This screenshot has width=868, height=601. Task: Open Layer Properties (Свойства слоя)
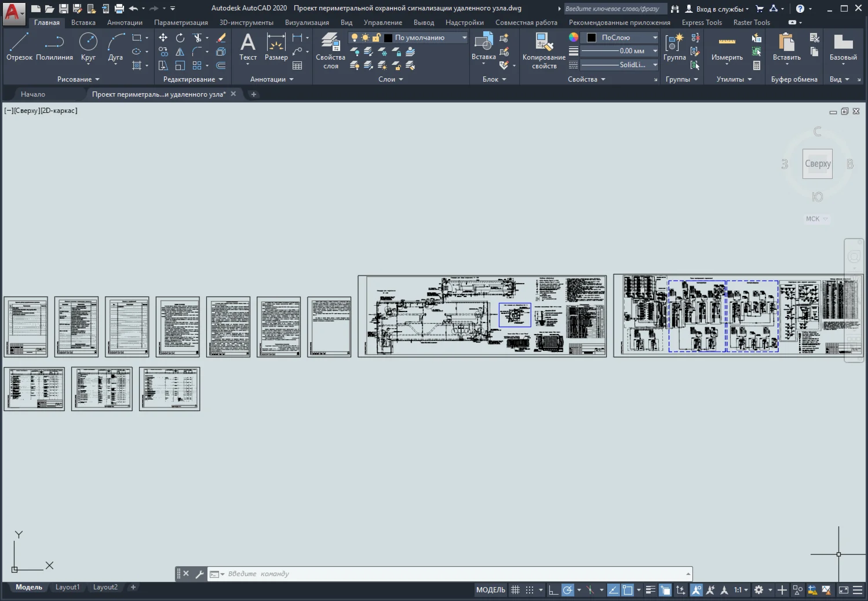330,50
